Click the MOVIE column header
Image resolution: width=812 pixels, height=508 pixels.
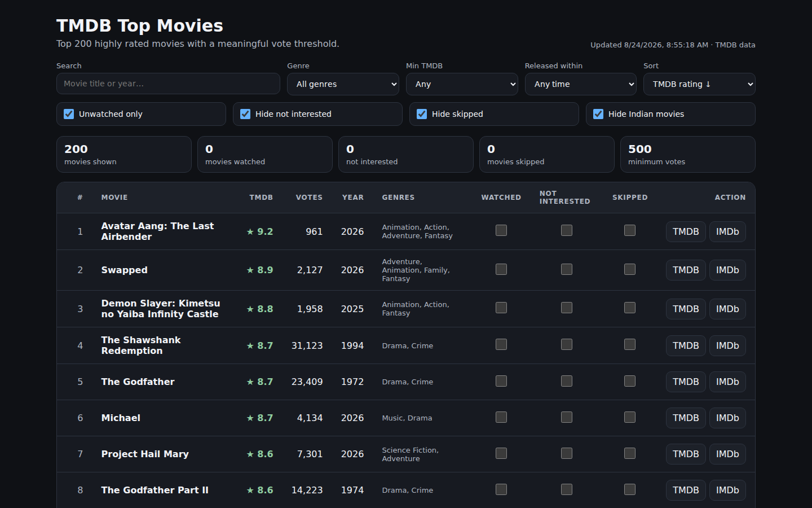tap(114, 198)
